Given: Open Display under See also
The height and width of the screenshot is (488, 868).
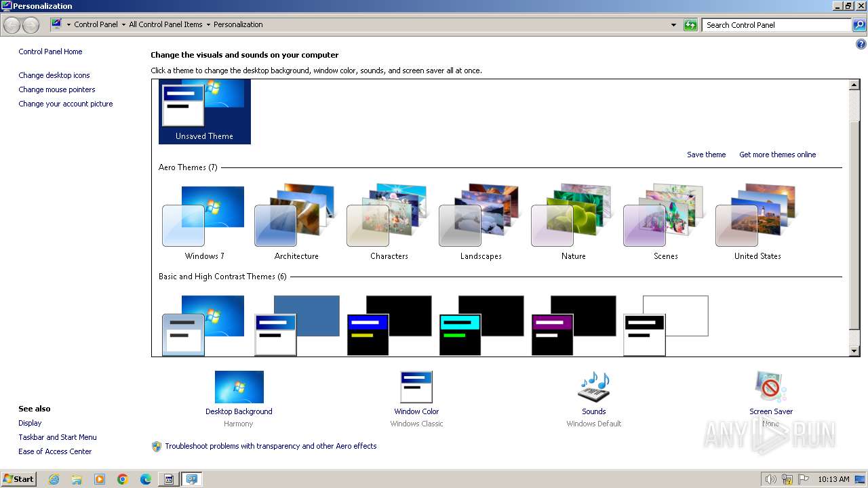Looking at the screenshot, I should pos(30,423).
